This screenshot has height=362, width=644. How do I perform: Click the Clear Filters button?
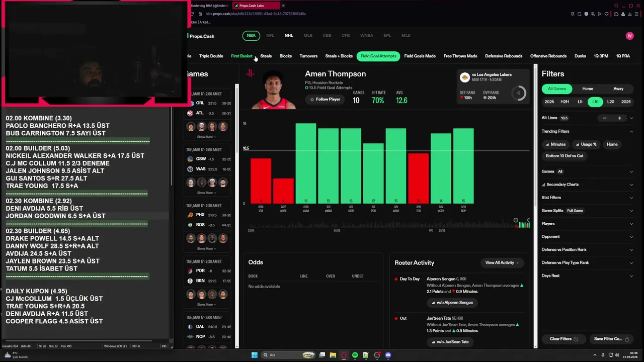coord(563,339)
